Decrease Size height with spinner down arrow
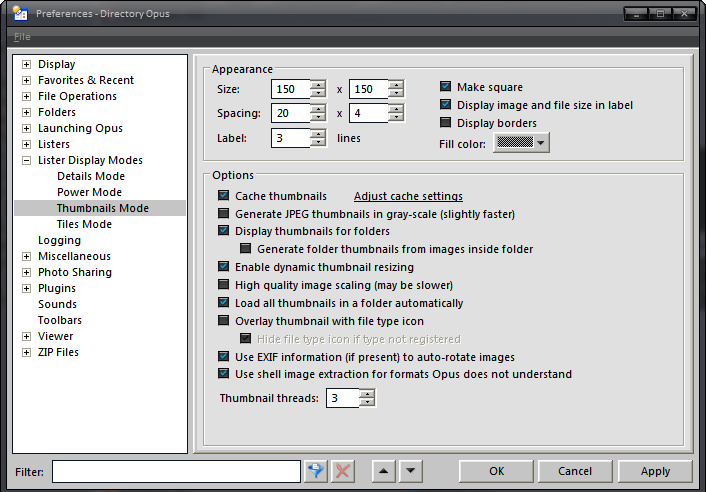Screen dimensions: 706x492 point(396,93)
